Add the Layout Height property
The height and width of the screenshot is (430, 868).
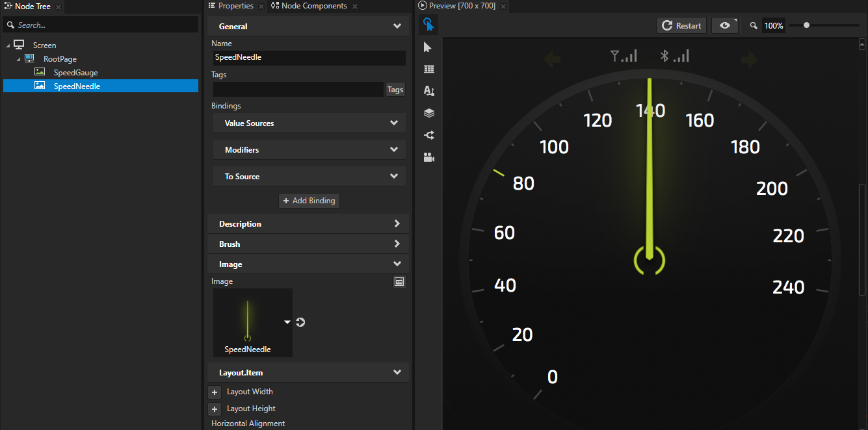point(215,409)
